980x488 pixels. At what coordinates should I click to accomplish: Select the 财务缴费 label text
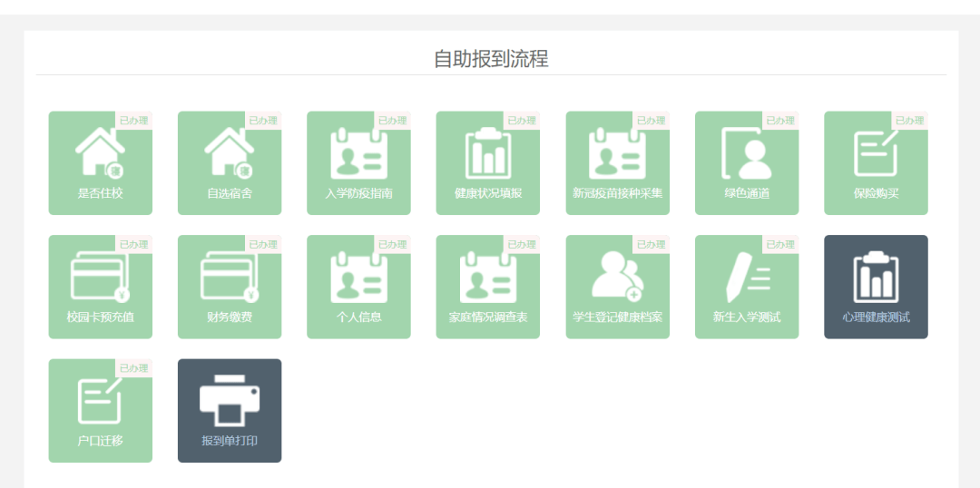[230, 317]
